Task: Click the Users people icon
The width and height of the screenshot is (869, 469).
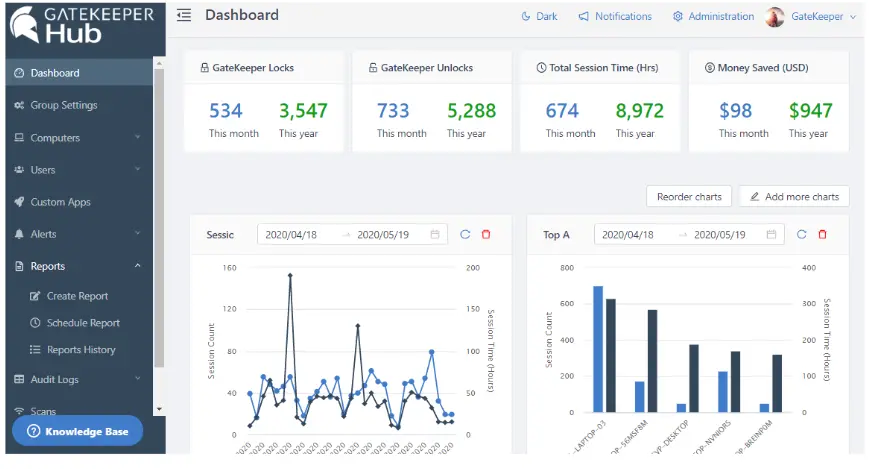Action: 19,169
